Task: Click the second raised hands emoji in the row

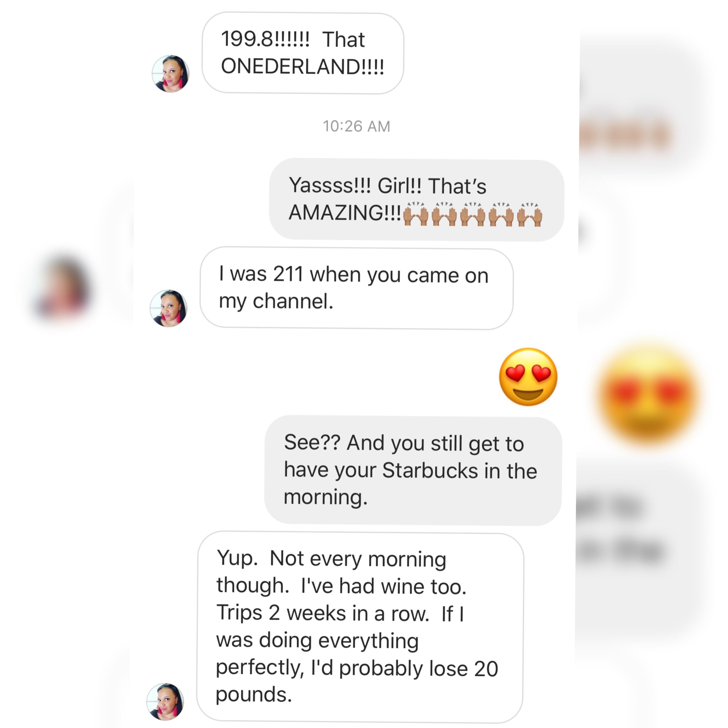Action: [x=444, y=214]
